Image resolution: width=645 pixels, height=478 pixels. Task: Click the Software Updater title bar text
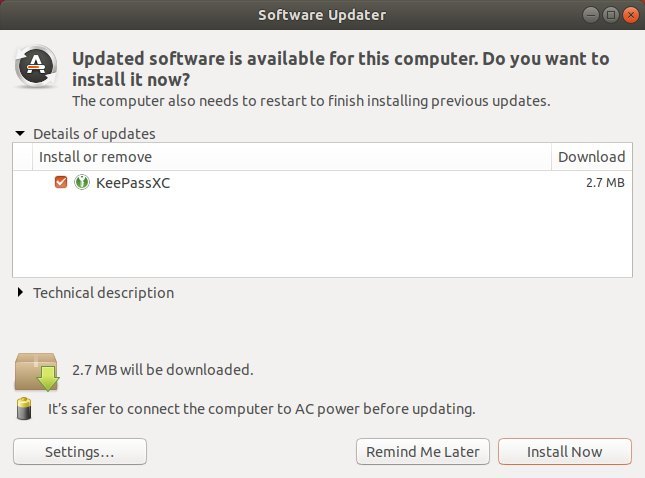click(x=322, y=15)
